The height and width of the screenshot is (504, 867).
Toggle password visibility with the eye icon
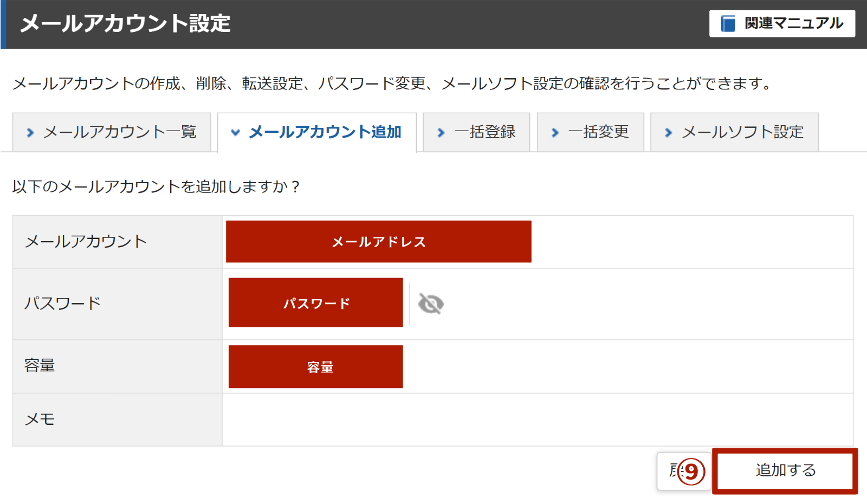431,304
